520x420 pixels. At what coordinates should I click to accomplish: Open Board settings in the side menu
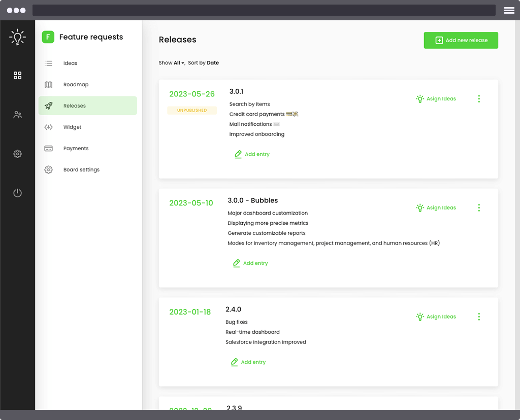coord(81,170)
